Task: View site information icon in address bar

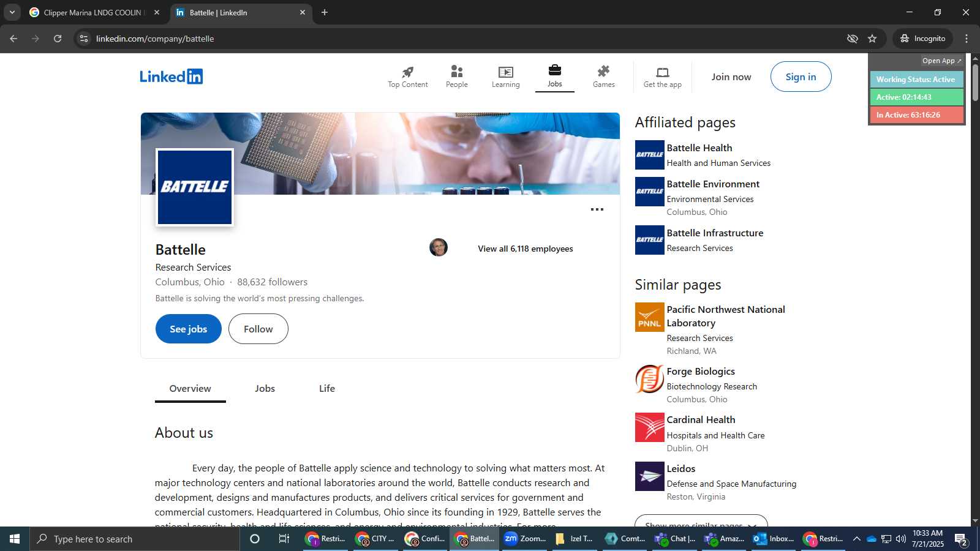Action: point(84,39)
